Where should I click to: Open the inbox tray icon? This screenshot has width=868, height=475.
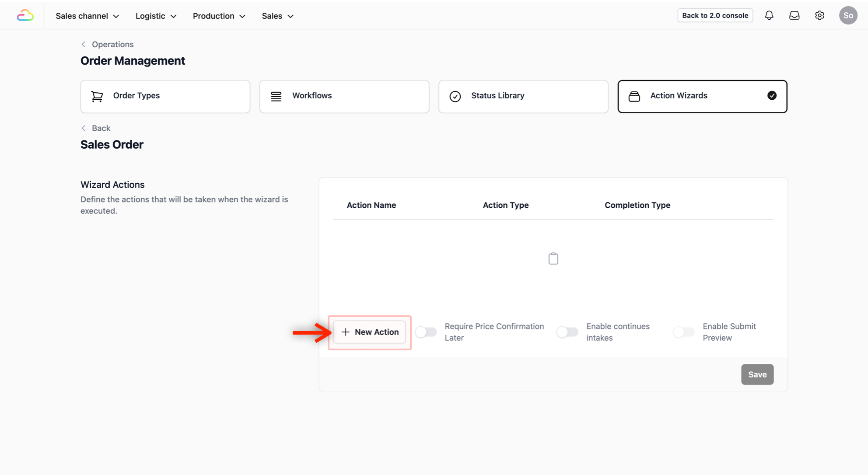point(794,16)
